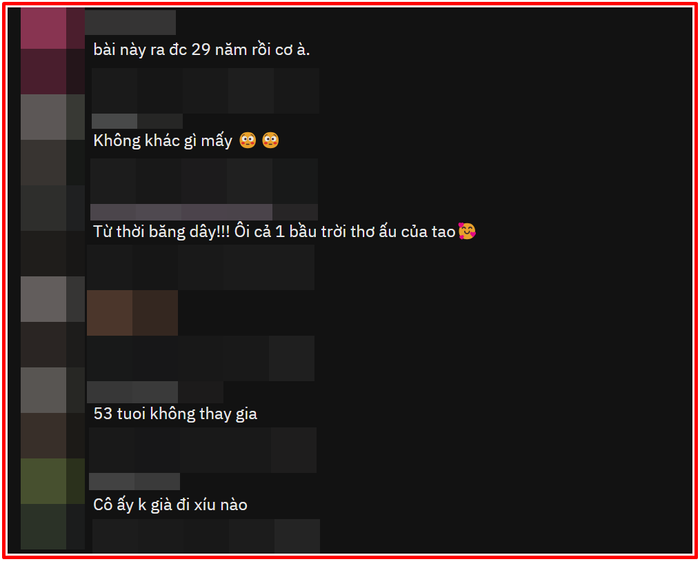Click the first flushed face emoji
This screenshot has width=700, height=561.
coord(247,141)
